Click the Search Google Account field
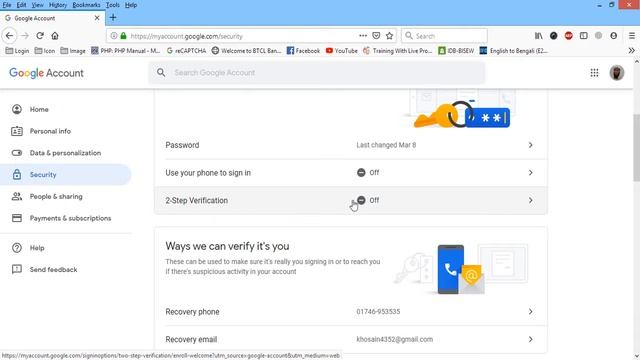This screenshot has width=640, height=360. click(317, 73)
